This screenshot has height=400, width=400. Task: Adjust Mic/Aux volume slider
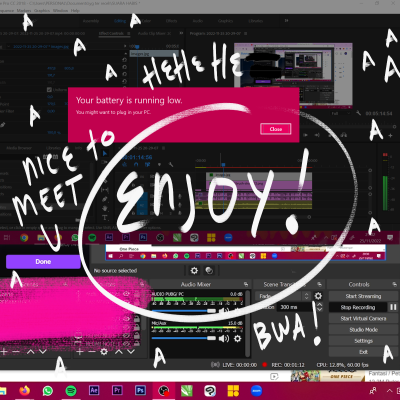[184, 338]
